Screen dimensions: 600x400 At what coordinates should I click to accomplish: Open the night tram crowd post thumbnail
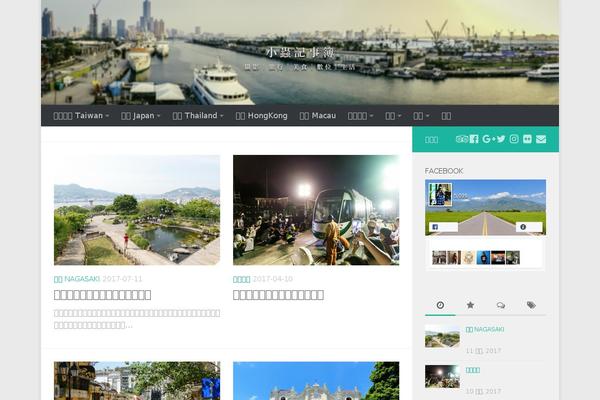click(316, 210)
